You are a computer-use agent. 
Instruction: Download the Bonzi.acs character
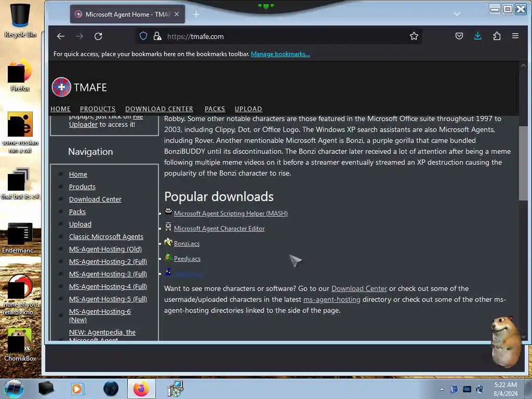pos(187,244)
